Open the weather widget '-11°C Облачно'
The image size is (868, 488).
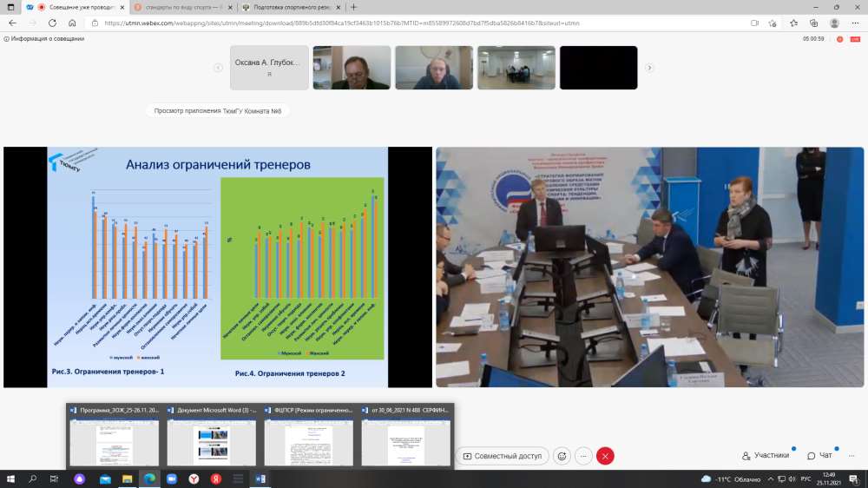click(731, 479)
